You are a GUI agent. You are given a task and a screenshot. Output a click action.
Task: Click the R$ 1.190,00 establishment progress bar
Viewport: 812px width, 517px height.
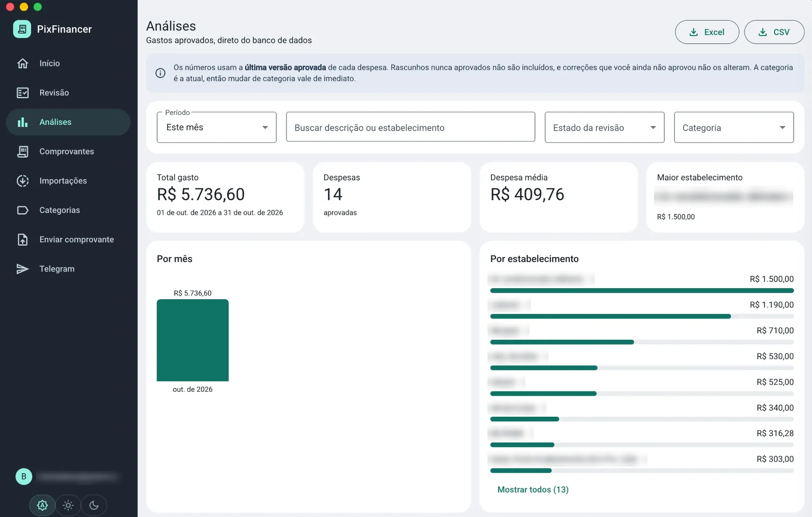pyautogui.click(x=642, y=316)
